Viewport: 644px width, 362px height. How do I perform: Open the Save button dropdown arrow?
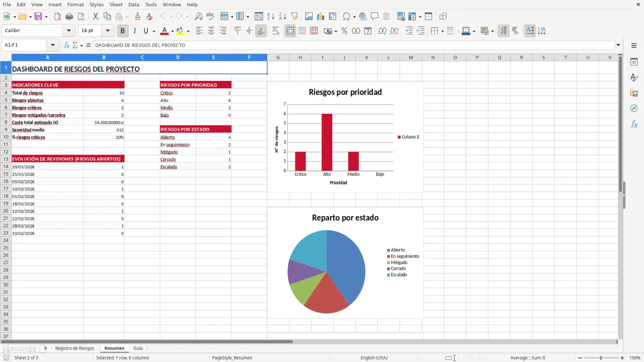[x=46, y=17]
